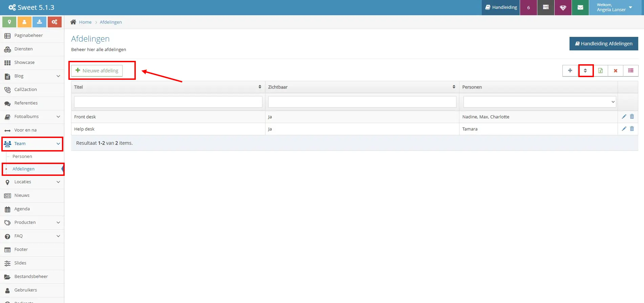Delete the Help desk row via trash icon
Screen dimensions: 644x303
(632, 129)
